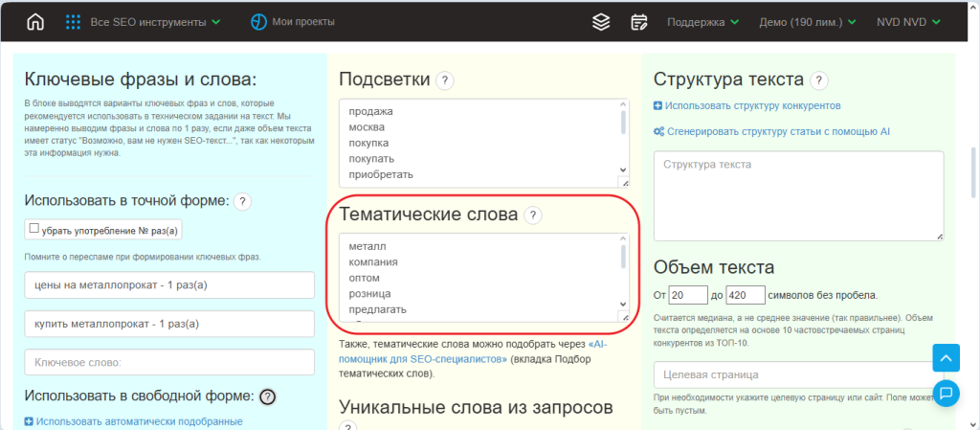Toggle the убрать употребление № раз(а) checkbox
Image resolution: width=980 pixels, height=430 pixels.
click(x=34, y=229)
